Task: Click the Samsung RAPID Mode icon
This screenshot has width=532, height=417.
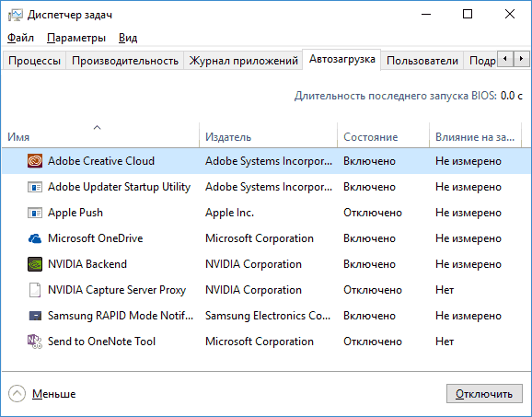Action: pos(35,316)
